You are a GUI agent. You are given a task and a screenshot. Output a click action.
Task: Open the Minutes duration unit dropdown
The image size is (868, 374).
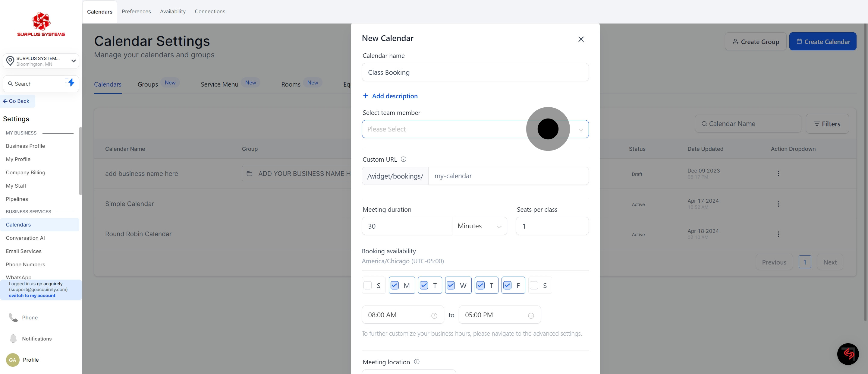click(479, 226)
